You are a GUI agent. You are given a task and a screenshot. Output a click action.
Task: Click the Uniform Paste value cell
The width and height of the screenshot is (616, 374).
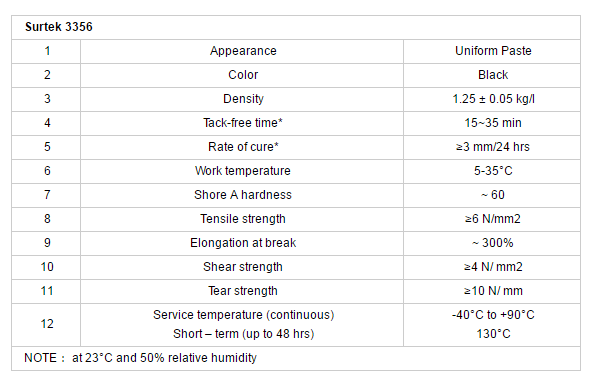(493, 51)
